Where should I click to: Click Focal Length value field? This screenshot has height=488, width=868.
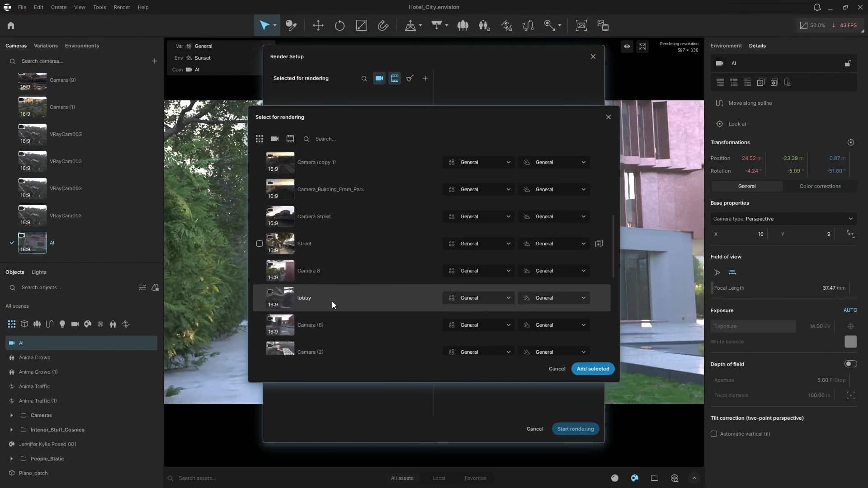point(779,288)
